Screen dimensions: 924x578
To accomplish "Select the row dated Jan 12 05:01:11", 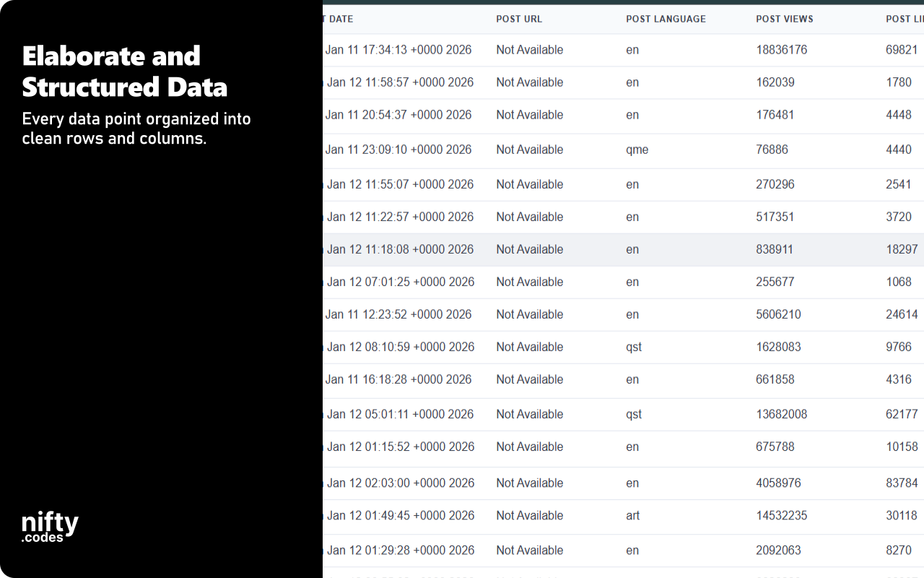I will (x=402, y=414).
